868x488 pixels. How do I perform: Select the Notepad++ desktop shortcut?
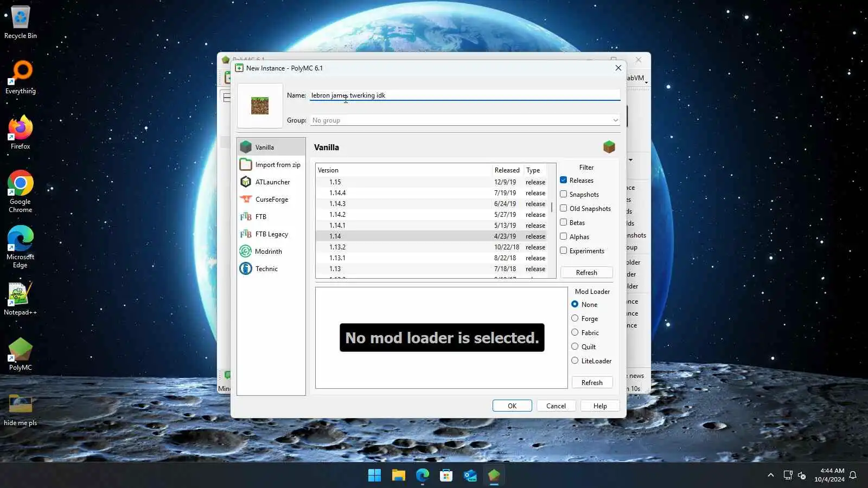[x=21, y=299]
